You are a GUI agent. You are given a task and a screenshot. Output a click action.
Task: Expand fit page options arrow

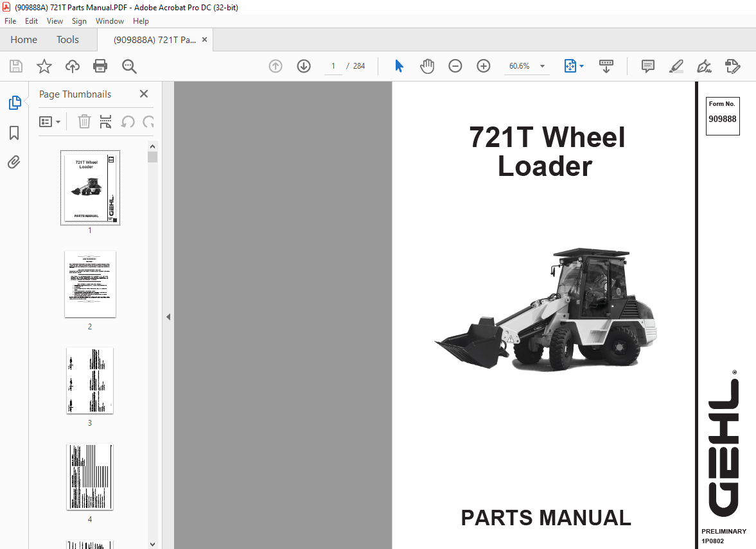pyautogui.click(x=581, y=66)
